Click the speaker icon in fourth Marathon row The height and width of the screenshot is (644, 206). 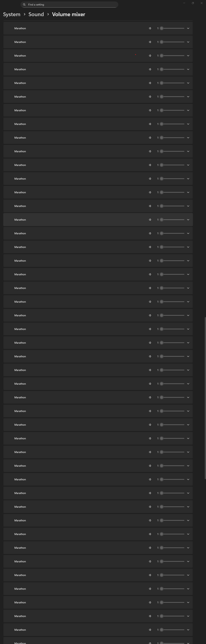coord(150,69)
